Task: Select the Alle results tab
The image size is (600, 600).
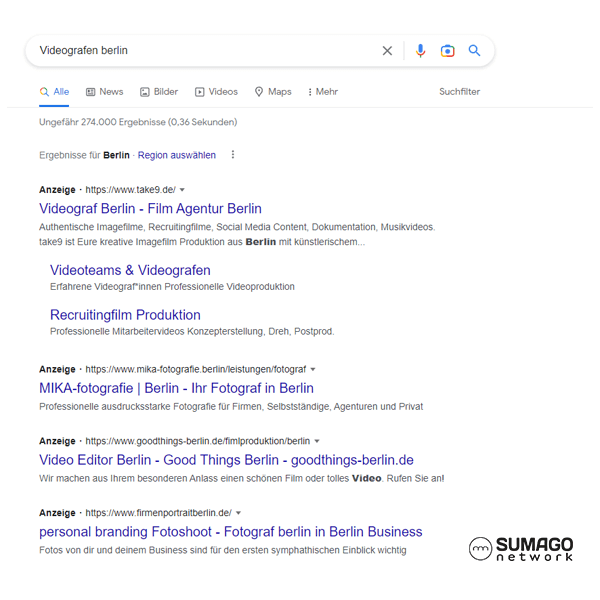Action: (54, 92)
